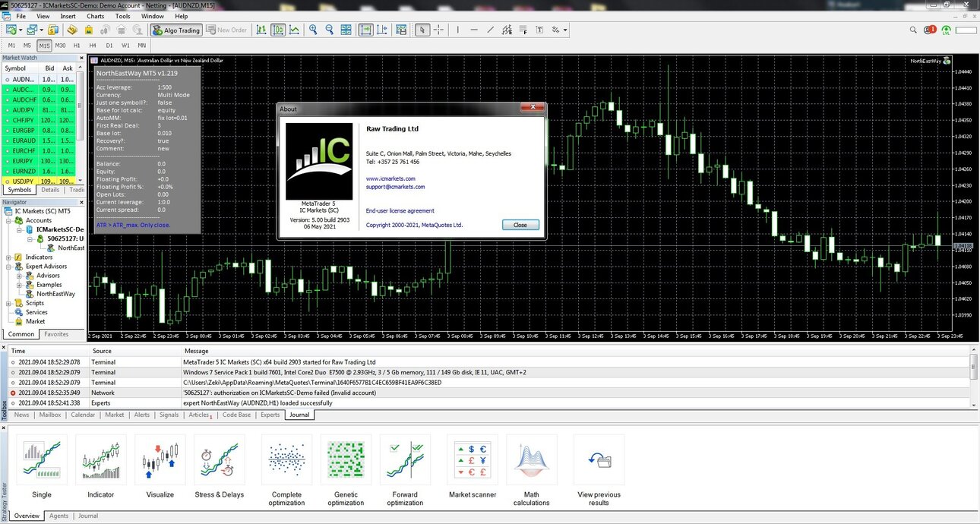The image size is (980, 524).
Task: Select the text label tool
Action: [x=539, y=30]
